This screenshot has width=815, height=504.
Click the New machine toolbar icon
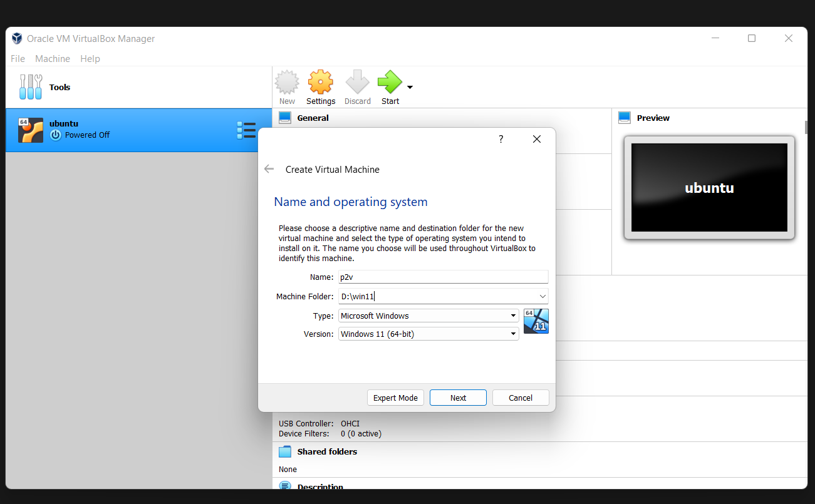click(x=287, y=82)
